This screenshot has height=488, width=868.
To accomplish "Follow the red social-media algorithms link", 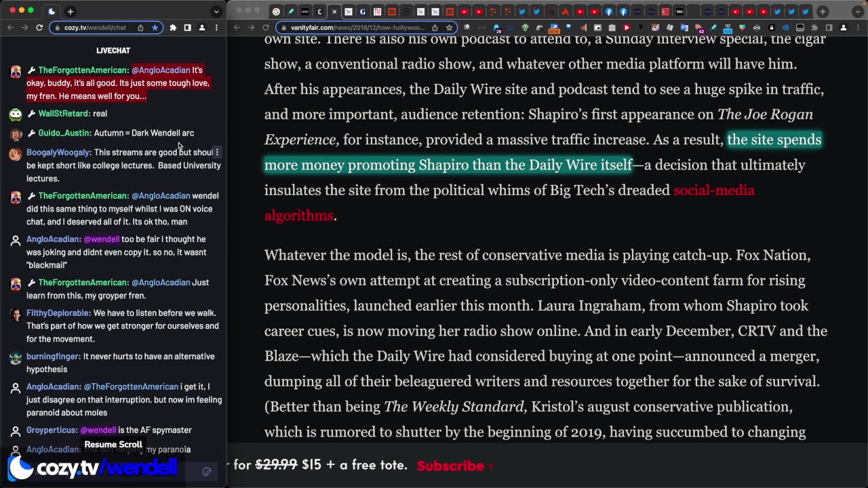I will click(713, 190).
